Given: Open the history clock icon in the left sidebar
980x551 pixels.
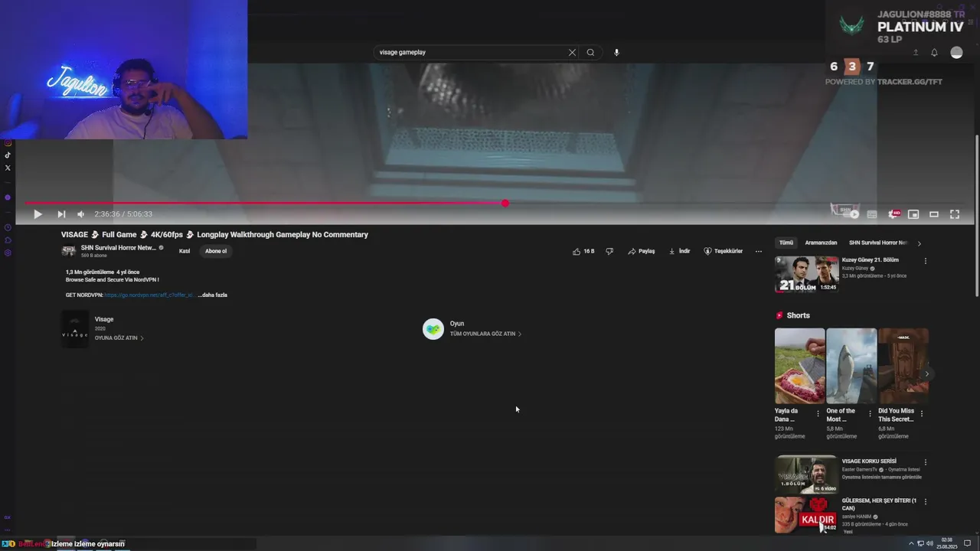Looking at the screenshot, I should click(x=8, y=227).
